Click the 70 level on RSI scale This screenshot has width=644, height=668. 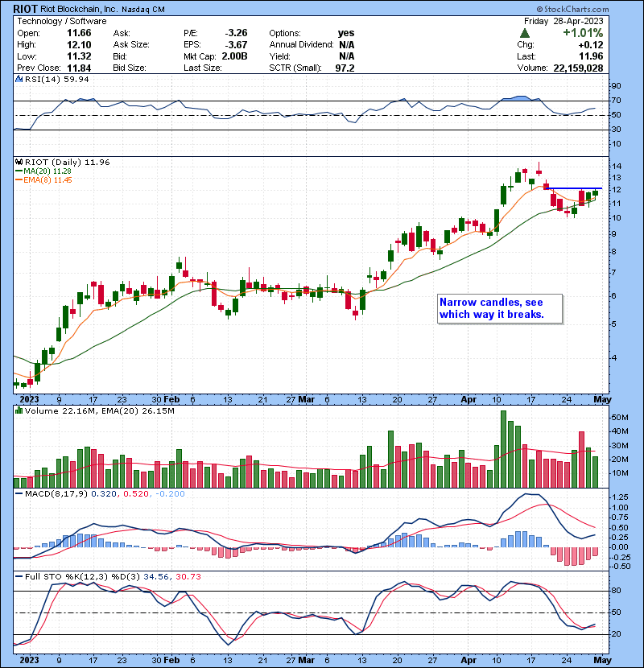[616, 101]
